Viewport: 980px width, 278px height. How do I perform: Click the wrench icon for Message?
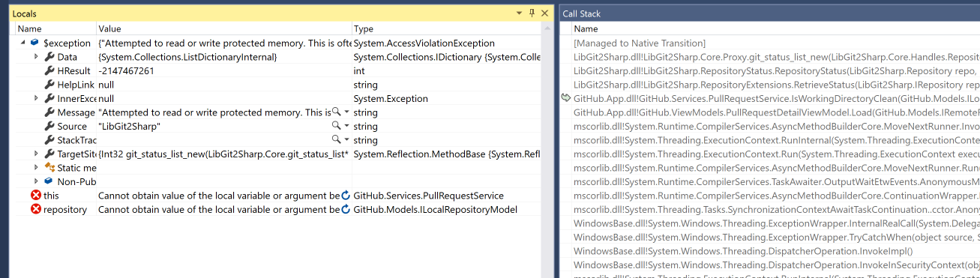coord(49,112)
